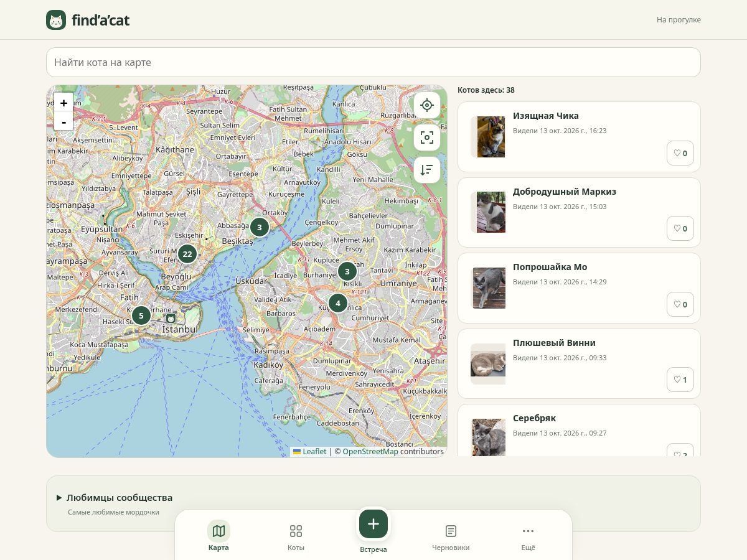The width and height of the screenshot is (747, 560).
Task: Select the Плюшевый Винни card title
Action: tap(554, 343)
